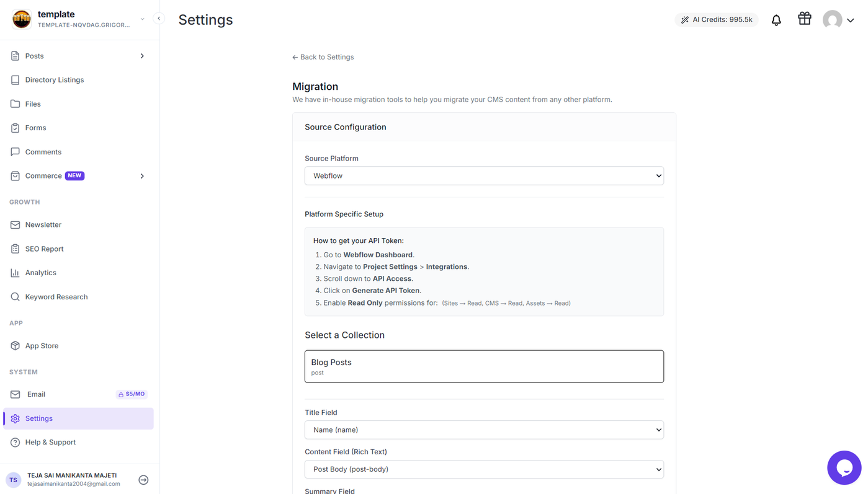Open the Title Field dropdown
Viewport: 868px width, 494px height.
pos(484,430)
